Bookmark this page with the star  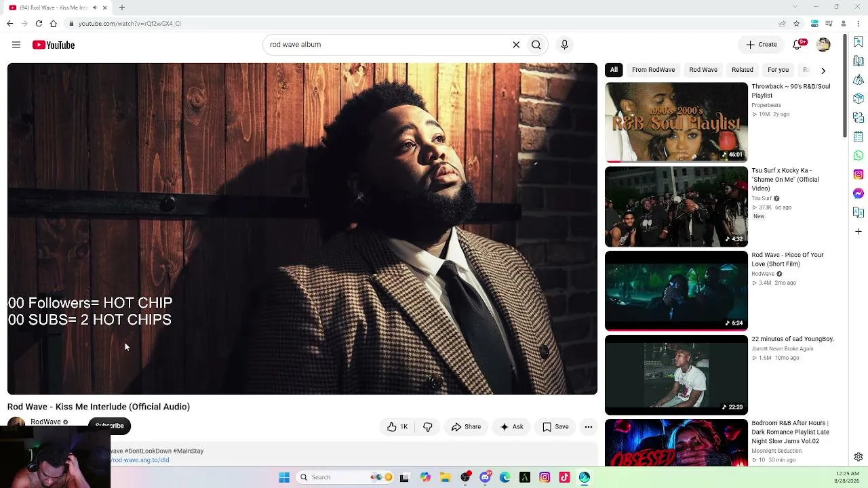[x=797, y=23]
